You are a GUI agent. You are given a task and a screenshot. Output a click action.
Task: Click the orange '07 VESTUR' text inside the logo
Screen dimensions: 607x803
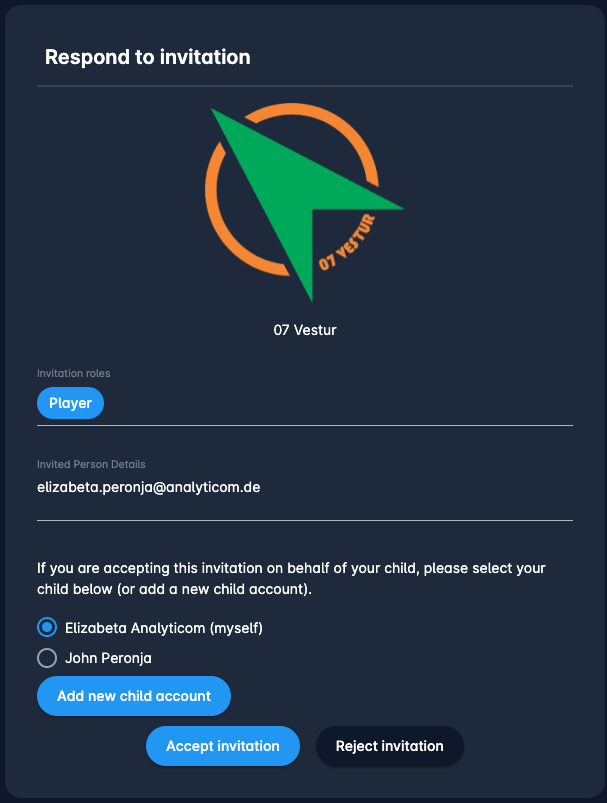pyautogui.click(x=347, y=243)
